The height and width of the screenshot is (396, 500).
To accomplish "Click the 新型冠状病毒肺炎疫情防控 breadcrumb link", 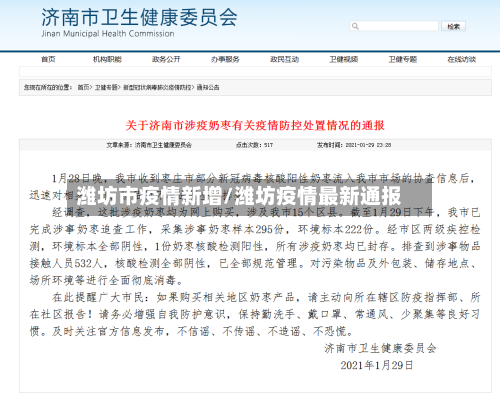I will [x=157, y=87].
